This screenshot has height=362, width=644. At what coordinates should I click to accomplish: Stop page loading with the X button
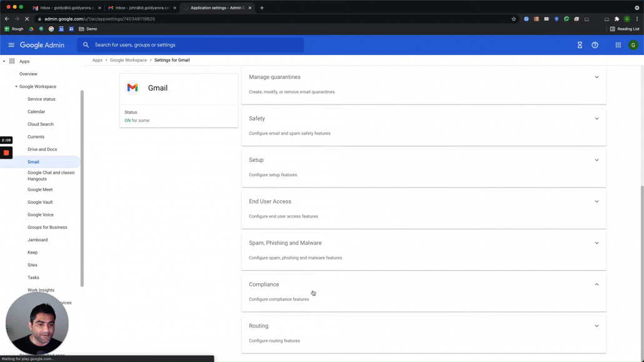(27, 19)
